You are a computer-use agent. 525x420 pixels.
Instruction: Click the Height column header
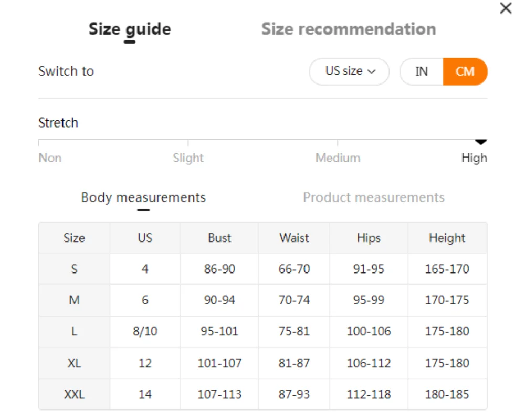click(447, 238)
